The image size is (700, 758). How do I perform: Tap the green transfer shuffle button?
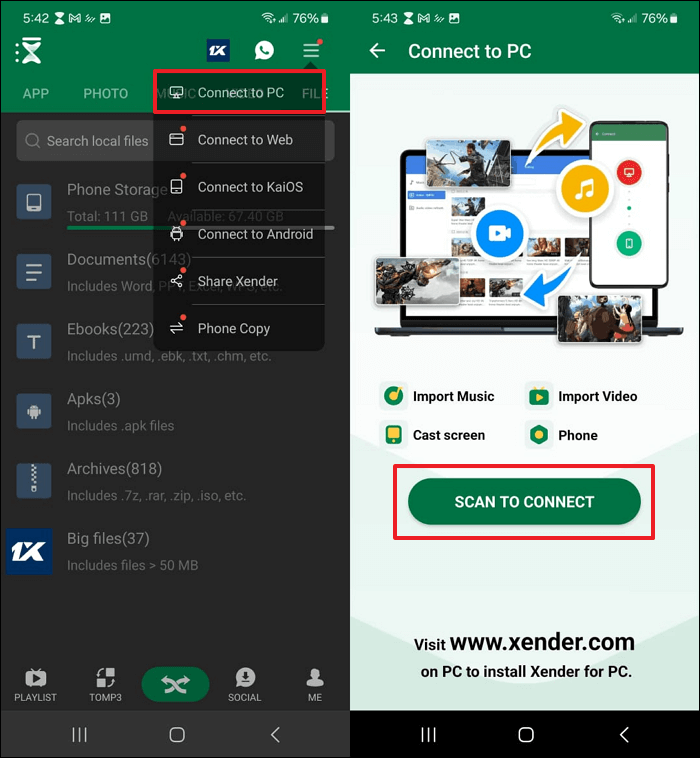[175, 684]
